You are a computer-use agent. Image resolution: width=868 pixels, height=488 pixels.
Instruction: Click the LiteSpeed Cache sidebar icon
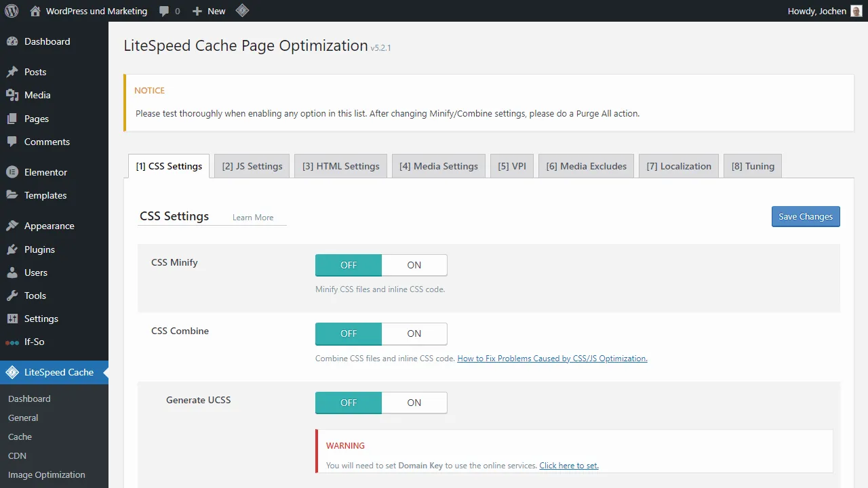coord(12,372)
